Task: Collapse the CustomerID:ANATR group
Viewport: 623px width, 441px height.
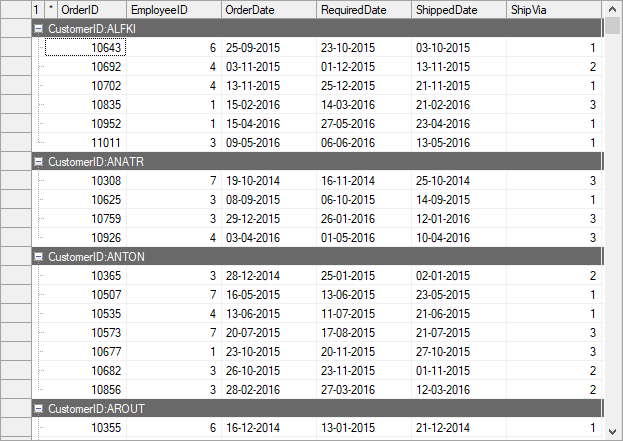Action: click(38, 161)
